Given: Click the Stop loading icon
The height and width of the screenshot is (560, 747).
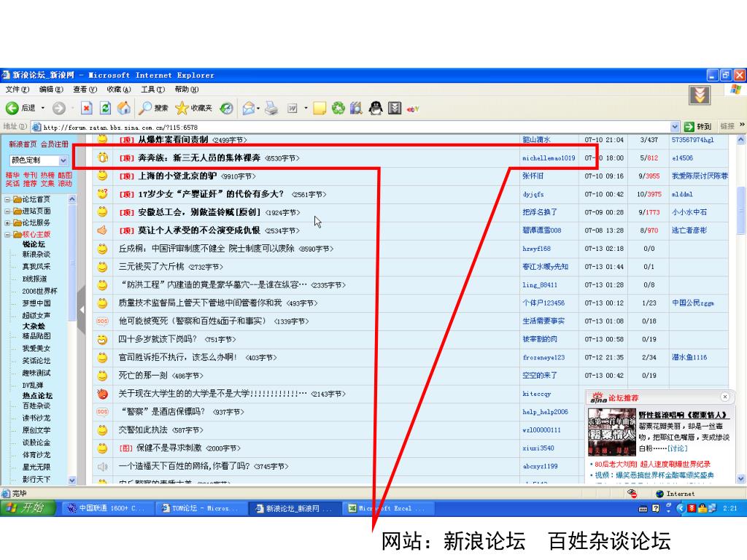Looking at the screenshot, I should point(86,109).
